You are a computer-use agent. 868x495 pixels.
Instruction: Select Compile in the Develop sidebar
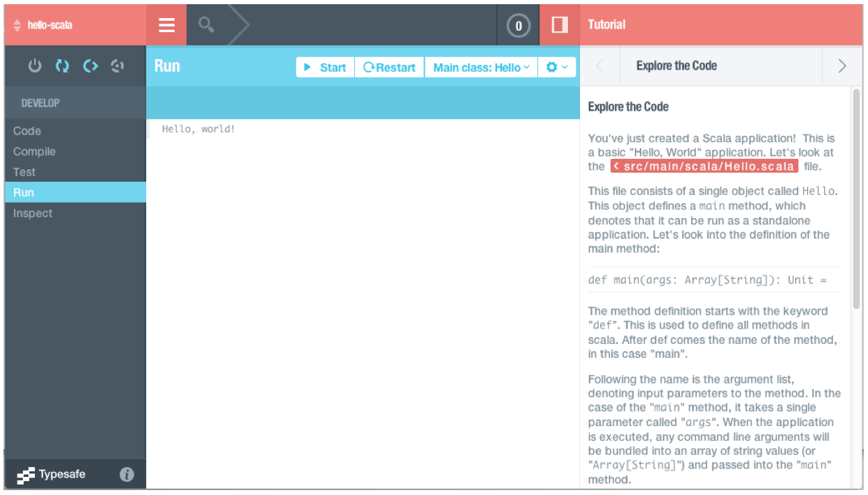pos(75,151)
